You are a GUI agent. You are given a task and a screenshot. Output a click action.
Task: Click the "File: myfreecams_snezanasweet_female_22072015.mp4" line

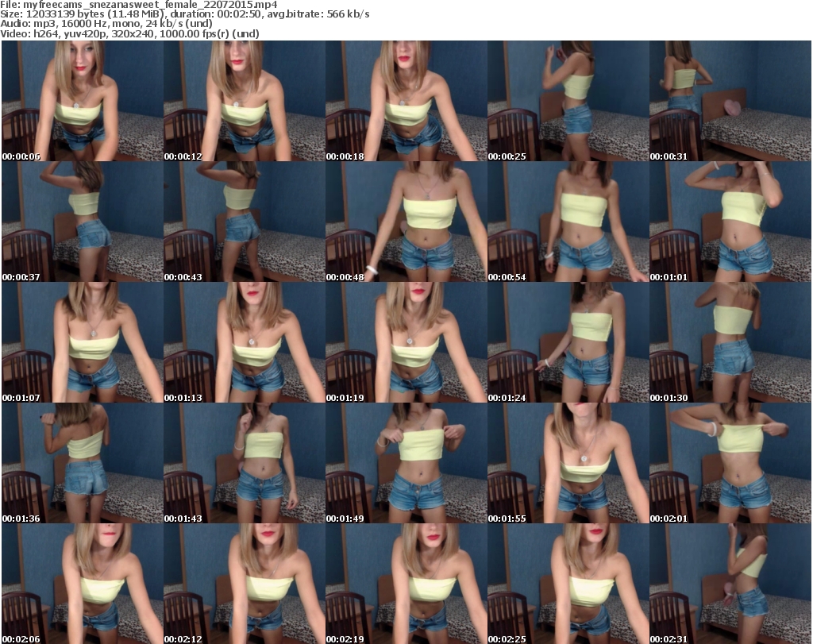click(139, 5)
